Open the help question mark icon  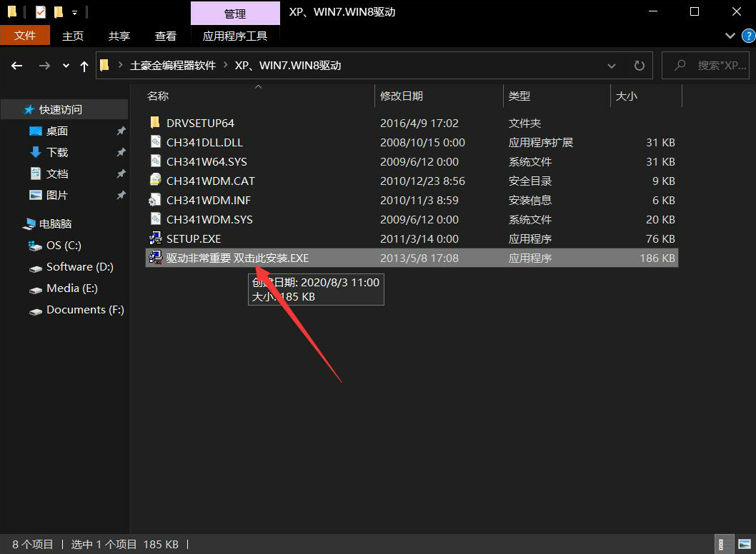pos(748,36)
